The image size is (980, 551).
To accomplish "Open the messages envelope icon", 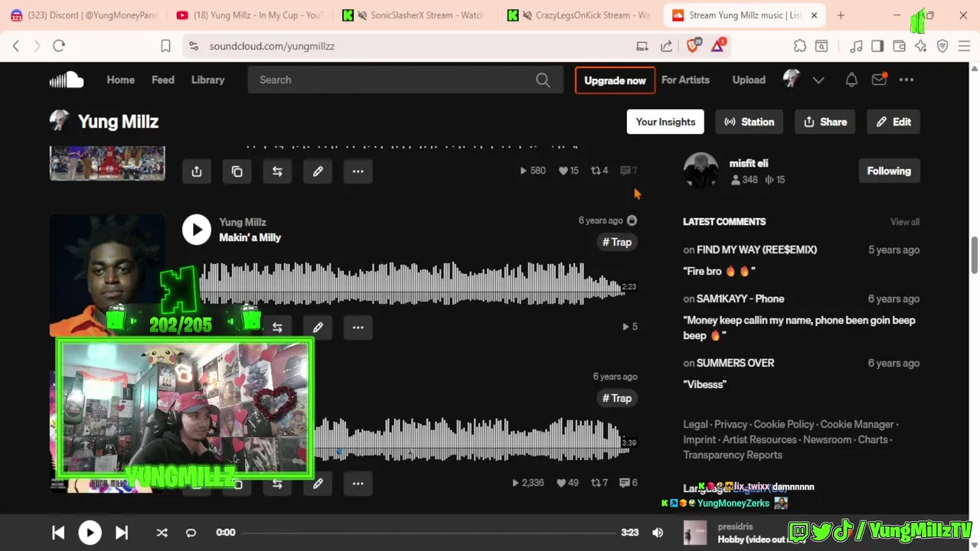I will pos(879,80).
